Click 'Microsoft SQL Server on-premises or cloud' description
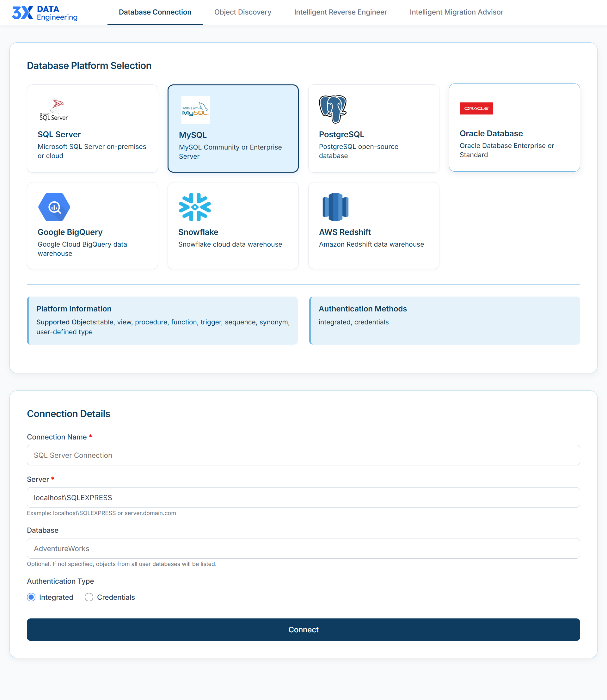607x700 pixels. point(92,151)
